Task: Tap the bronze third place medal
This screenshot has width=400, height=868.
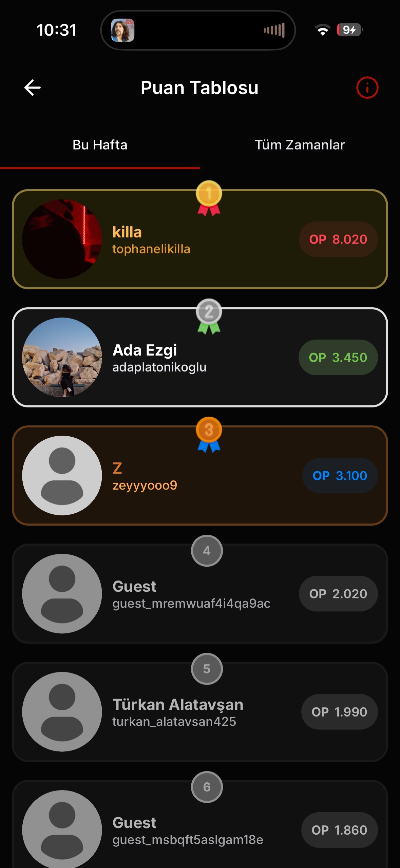Action: (209, 435)
